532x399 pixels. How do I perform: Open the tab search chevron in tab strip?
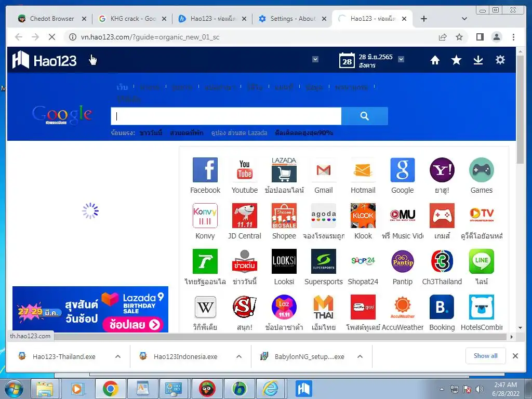click(464, 19)
